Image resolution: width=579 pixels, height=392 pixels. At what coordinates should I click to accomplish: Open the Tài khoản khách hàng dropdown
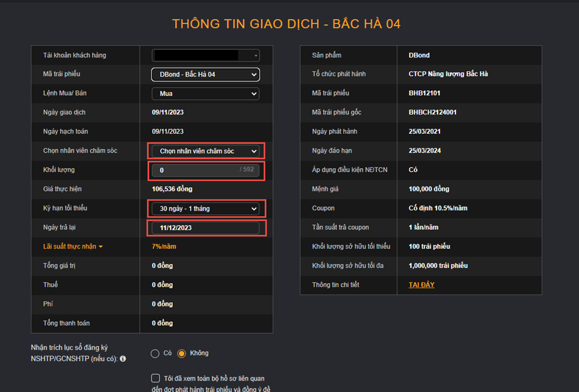(x=205, y=55)
